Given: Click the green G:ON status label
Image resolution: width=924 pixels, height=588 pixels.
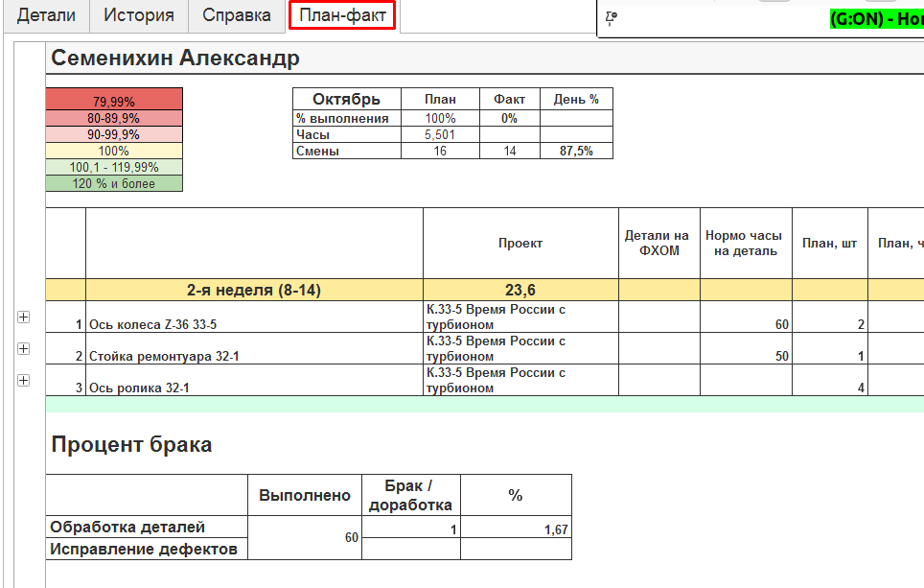Looking at the screenshot, I should click(x=875, y=18).
